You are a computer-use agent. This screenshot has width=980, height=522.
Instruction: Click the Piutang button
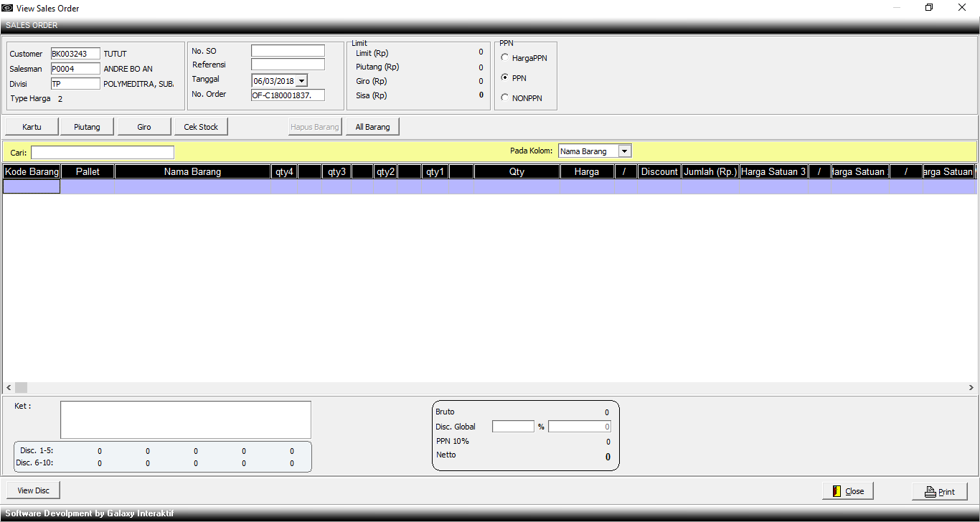point(87,127)
